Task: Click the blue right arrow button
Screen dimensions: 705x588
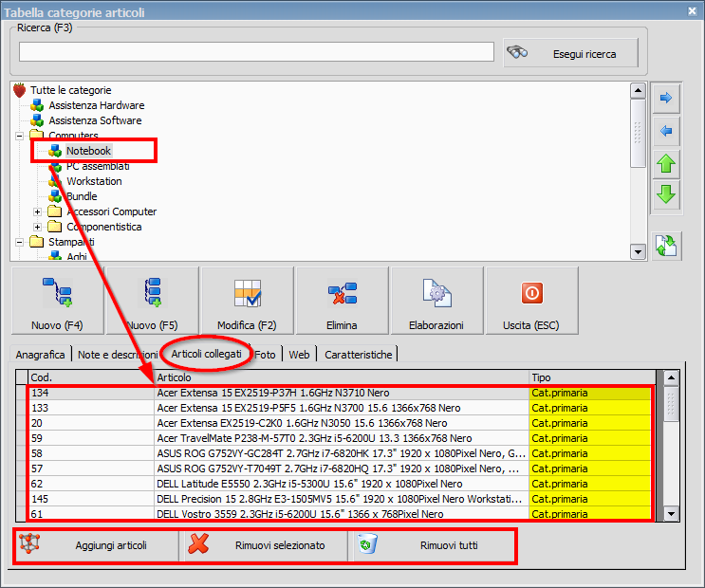Action: pos(666,98)
